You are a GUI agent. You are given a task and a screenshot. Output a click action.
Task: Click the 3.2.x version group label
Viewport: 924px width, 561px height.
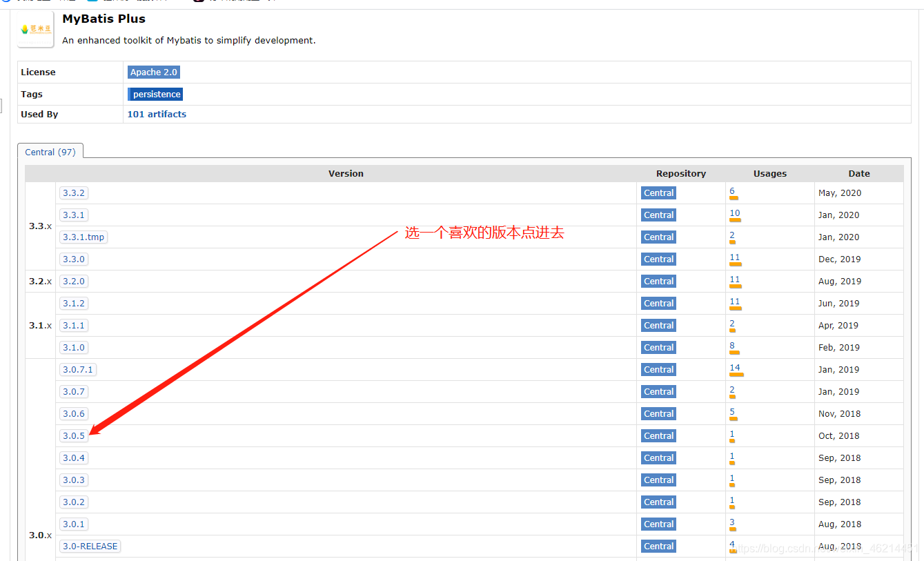(x=41, y=282)
